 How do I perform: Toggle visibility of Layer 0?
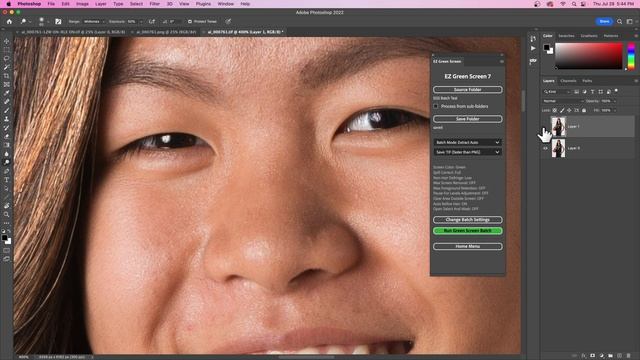click(x=545, y=148)
